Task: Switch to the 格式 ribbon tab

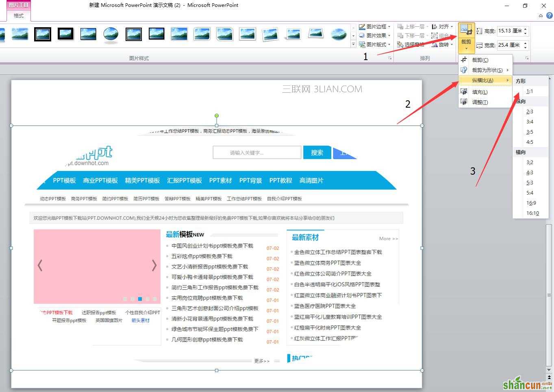Action: [x=19, y=15]
